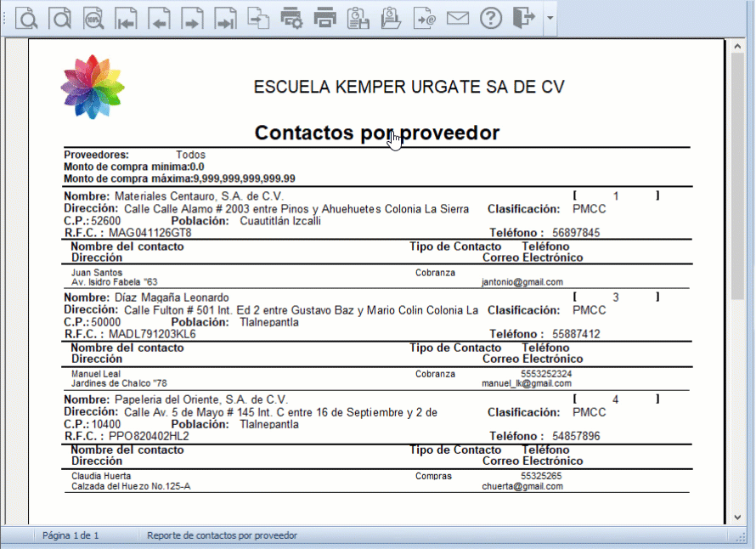Click the zoom in page icon
756x549 pixels.
coord(27,18)
